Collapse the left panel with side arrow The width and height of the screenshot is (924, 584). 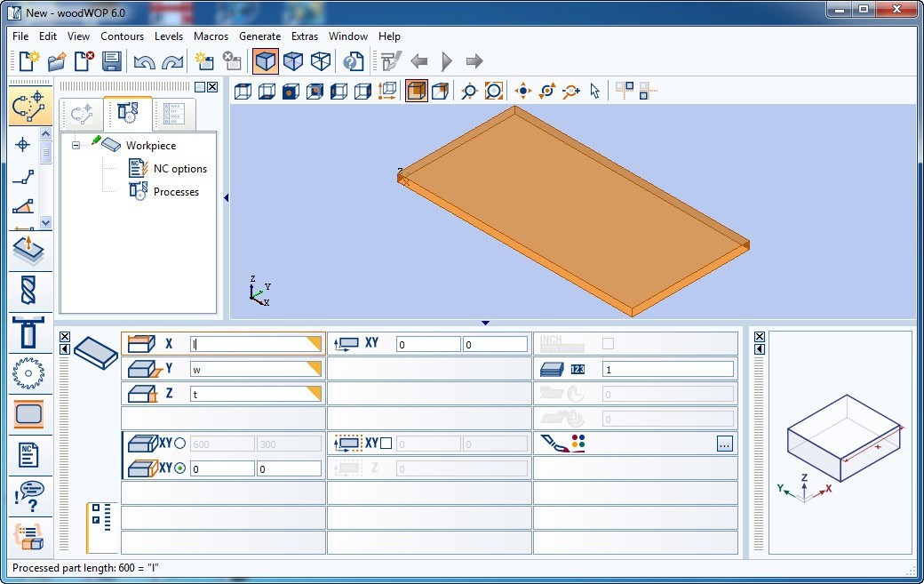[x=226, y=198]
